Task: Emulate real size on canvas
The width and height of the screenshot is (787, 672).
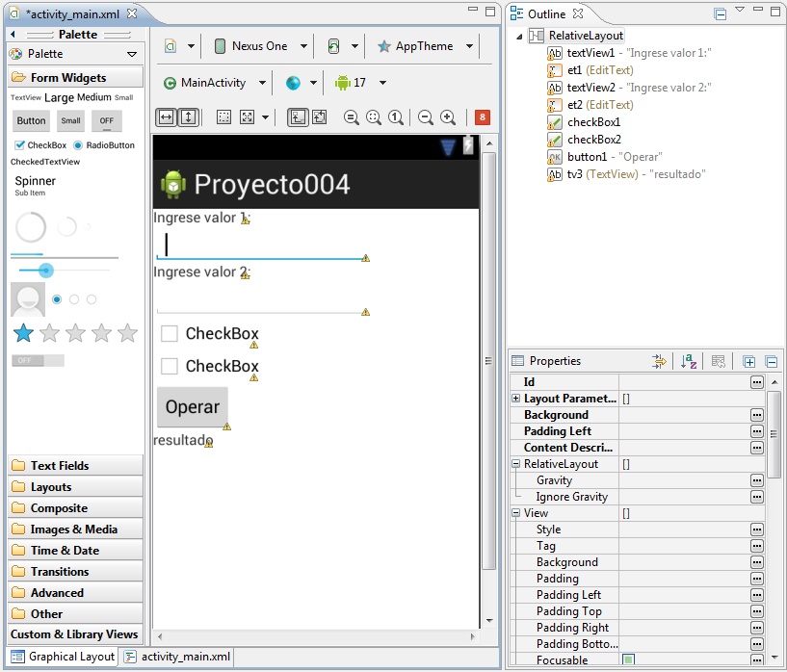Action: (351, 117)
